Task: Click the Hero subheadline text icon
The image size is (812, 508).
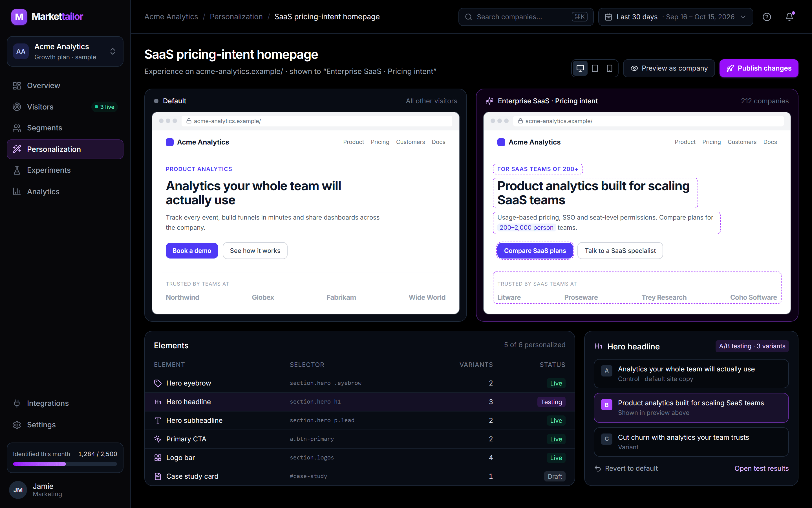Action: click(158, 421)
